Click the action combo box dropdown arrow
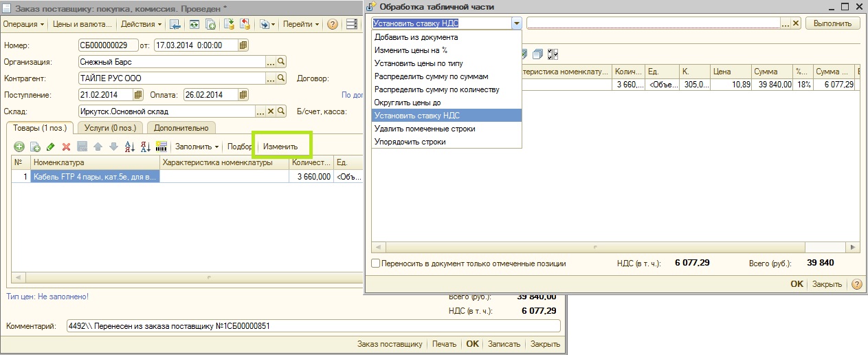The image size is (868, 355). click(516, 23)
